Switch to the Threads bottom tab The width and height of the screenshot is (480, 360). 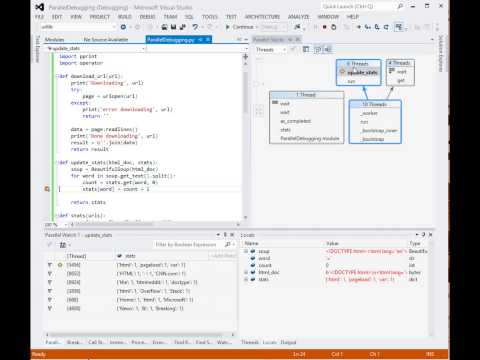(x=250, y=342)
